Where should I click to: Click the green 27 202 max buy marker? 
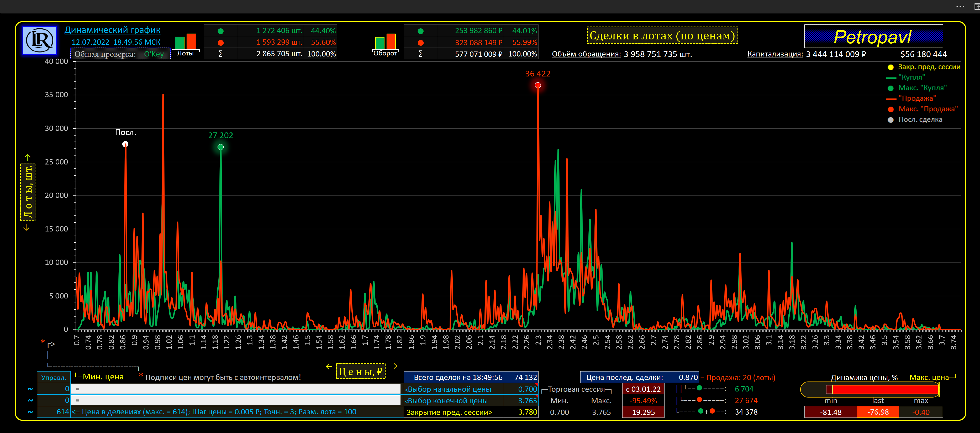220,147
